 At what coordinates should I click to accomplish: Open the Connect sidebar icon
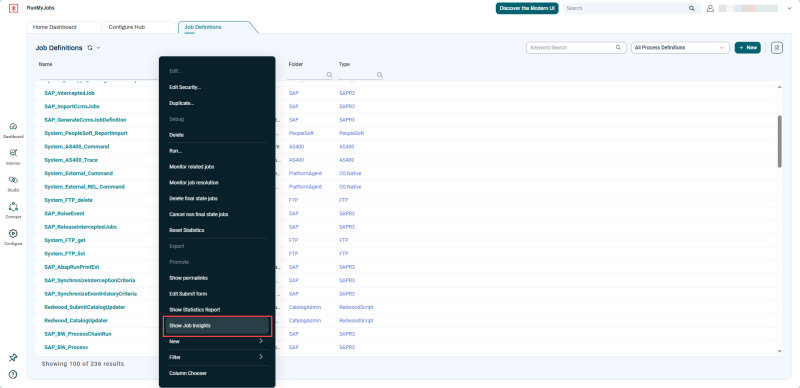[x=13, y=207]
